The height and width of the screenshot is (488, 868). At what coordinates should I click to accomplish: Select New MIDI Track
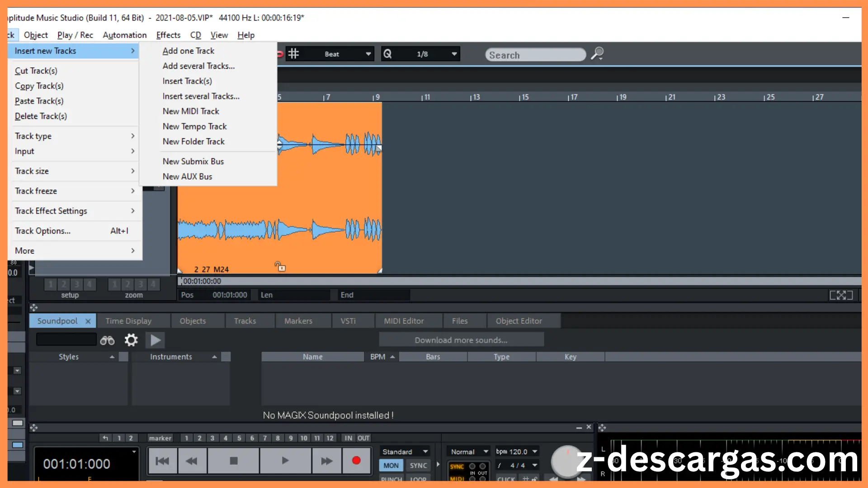click(191, 112)
